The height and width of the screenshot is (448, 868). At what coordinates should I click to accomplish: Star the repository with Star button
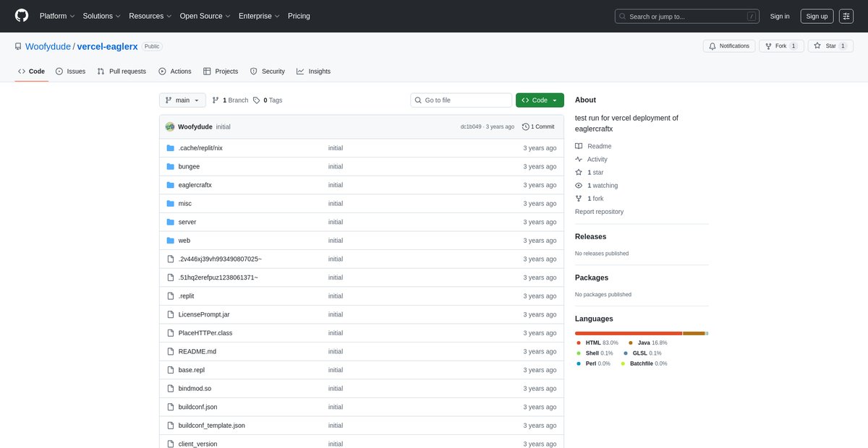pyautogui.click(x=830, y=46)
